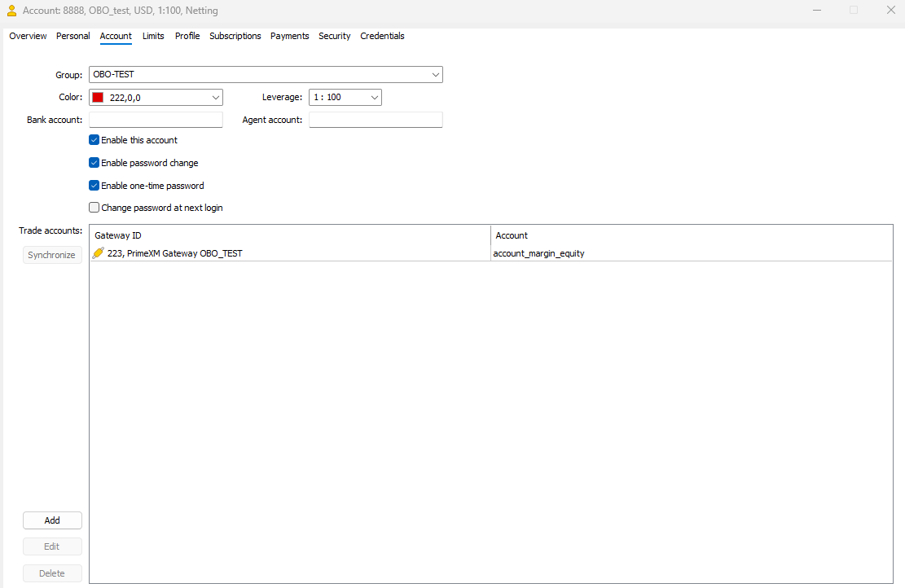Select the 223, PrimeXM Gateway OBO_TEST row
The height and width of the screenshot is (588, 905).
point(490,253)
